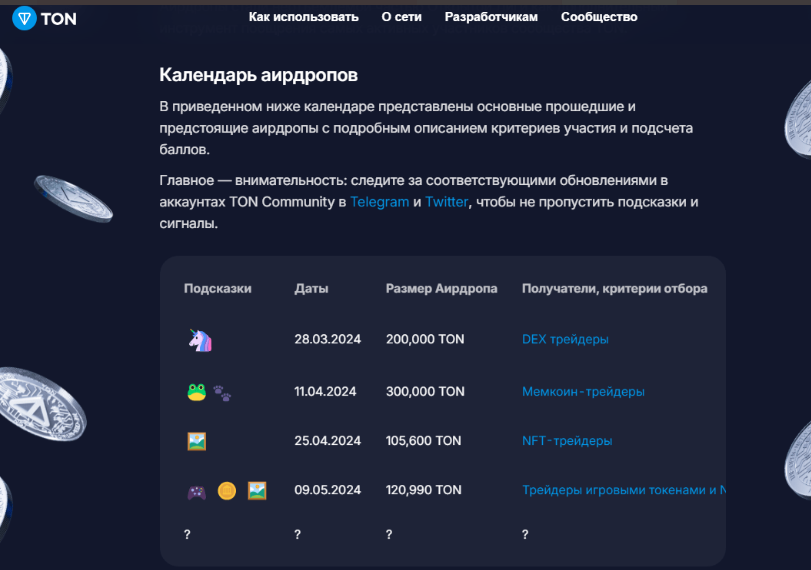The width and height of the screenshot is (811, 570).
Task: Open the О сети menu
Action: [401, 17]
